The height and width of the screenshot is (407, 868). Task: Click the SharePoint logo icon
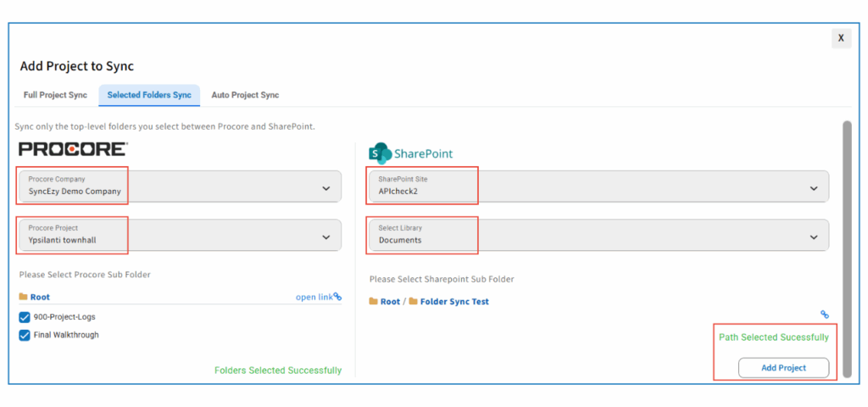380,153
